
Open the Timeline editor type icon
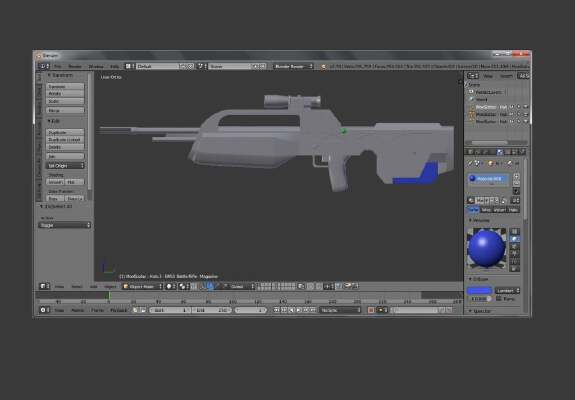[44, 310]
